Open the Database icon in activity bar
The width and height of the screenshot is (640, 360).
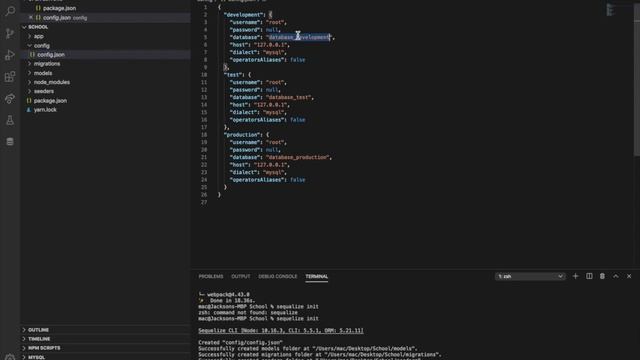pyautogui.click(x=10, y=142)
